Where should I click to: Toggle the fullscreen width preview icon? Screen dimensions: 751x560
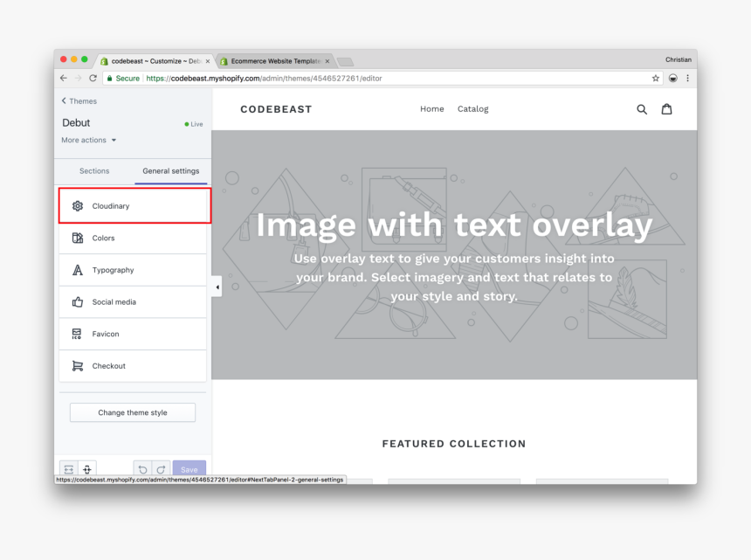click(68, 469)
